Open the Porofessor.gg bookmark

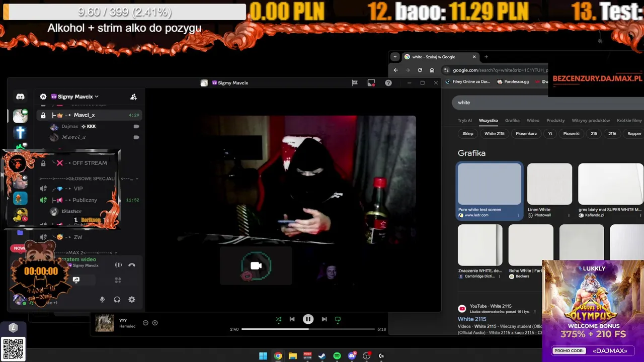[513, 81]
